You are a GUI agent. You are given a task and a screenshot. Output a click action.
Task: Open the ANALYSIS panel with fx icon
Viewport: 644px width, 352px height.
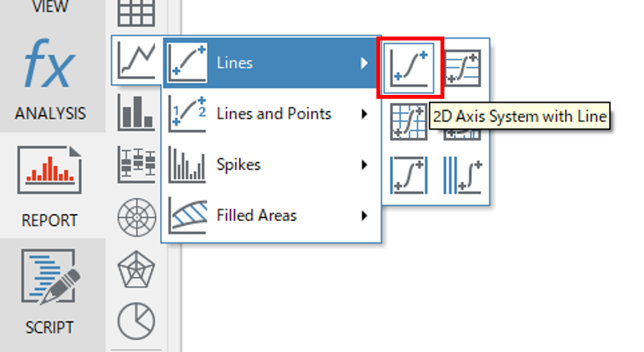[x=50, y=78]
